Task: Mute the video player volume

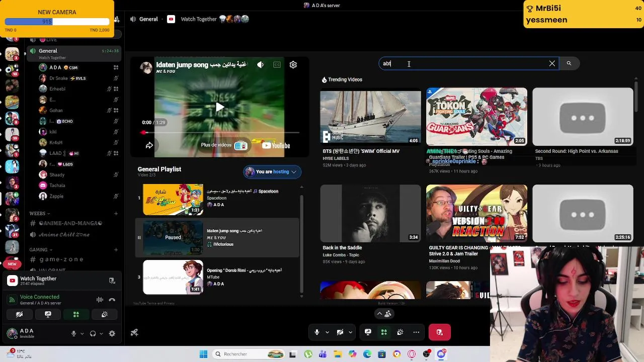Action: [260, 65]
